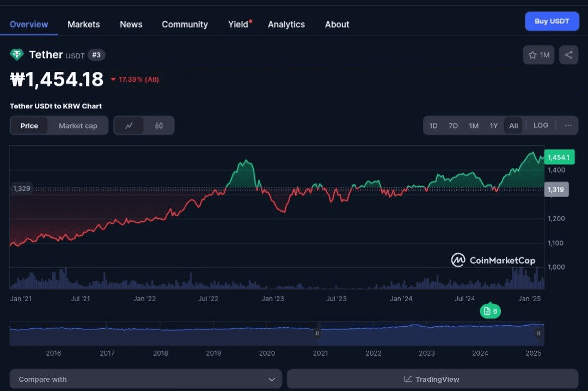Set chart range to 1Y

coord(493,126)
